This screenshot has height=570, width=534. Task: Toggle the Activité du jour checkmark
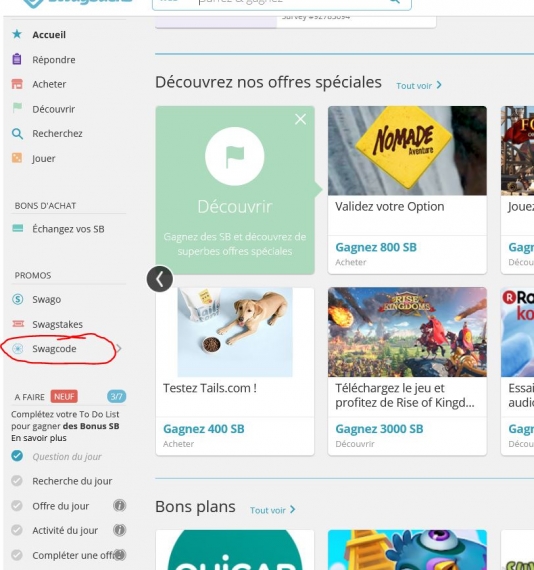point(17,530)
